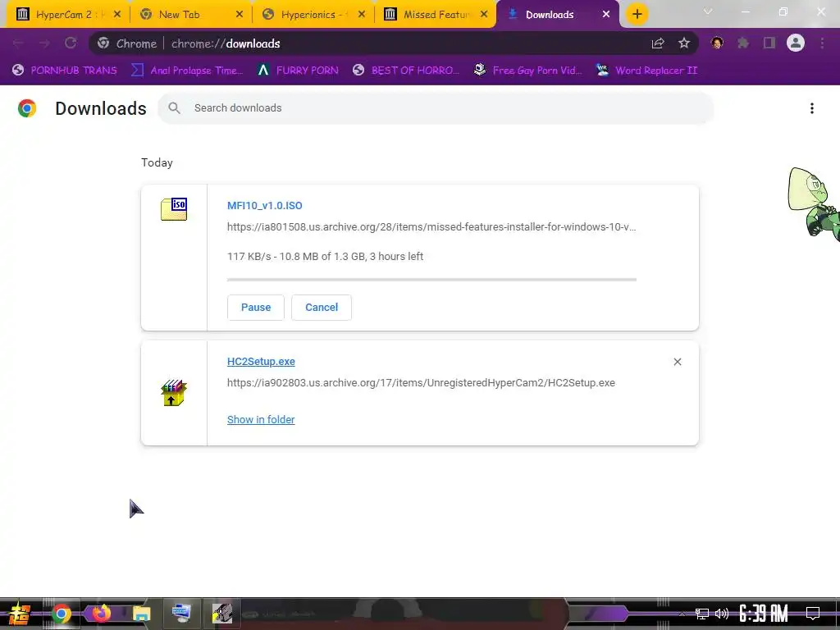This screenshot has width=840, height=630.
Task: Open Downloads page more actions menu
Action: (812, 108)
